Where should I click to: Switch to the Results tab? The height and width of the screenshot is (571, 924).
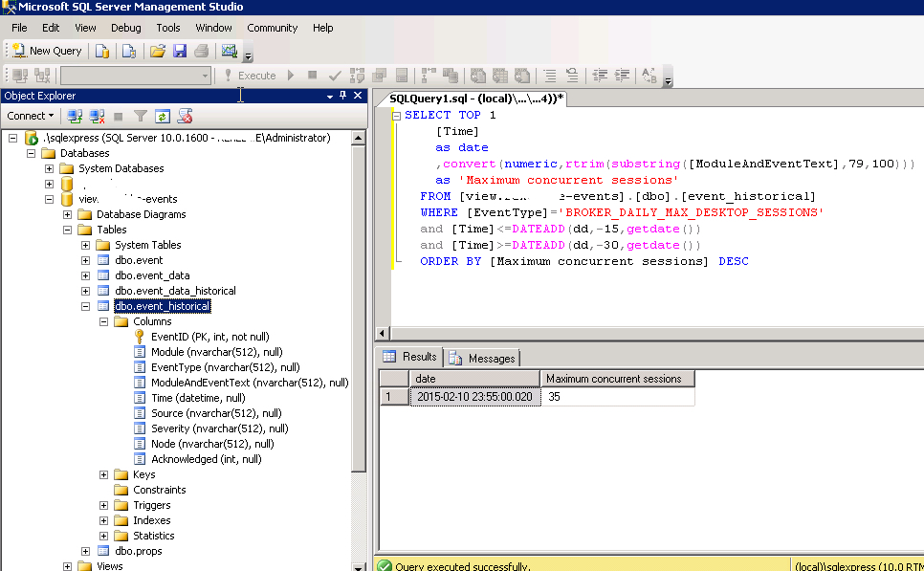[410, 357]
